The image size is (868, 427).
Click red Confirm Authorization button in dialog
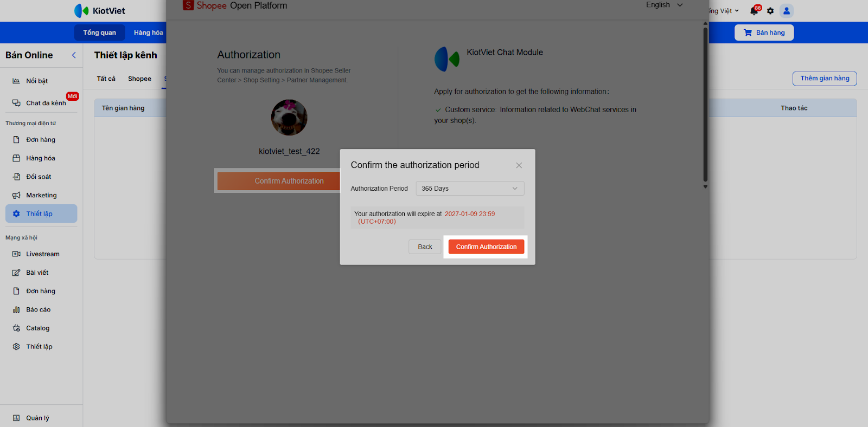pyautogui.click(x=486, y=247)
